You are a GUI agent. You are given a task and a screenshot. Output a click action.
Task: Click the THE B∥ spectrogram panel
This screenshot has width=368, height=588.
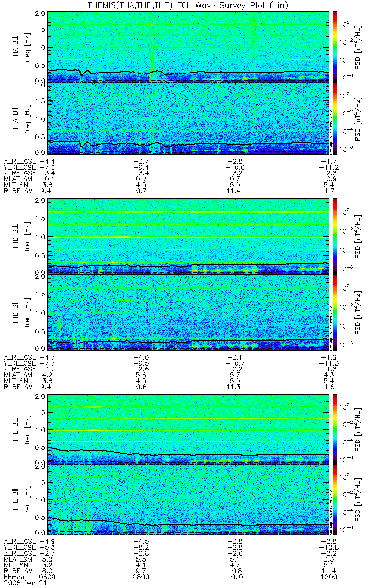point(187,501)
